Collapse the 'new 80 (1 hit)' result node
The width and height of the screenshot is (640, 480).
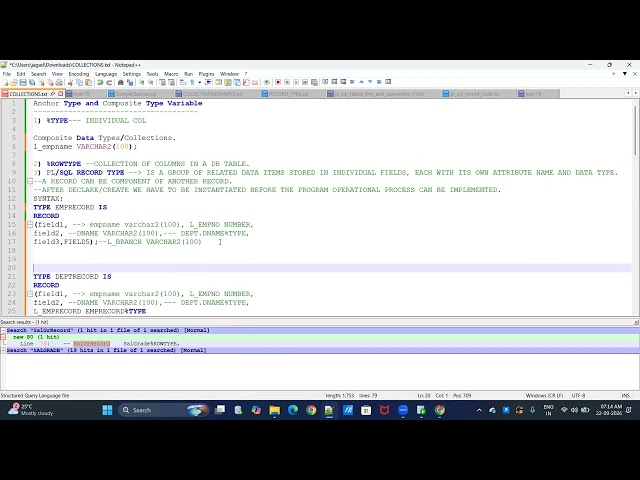3,337
